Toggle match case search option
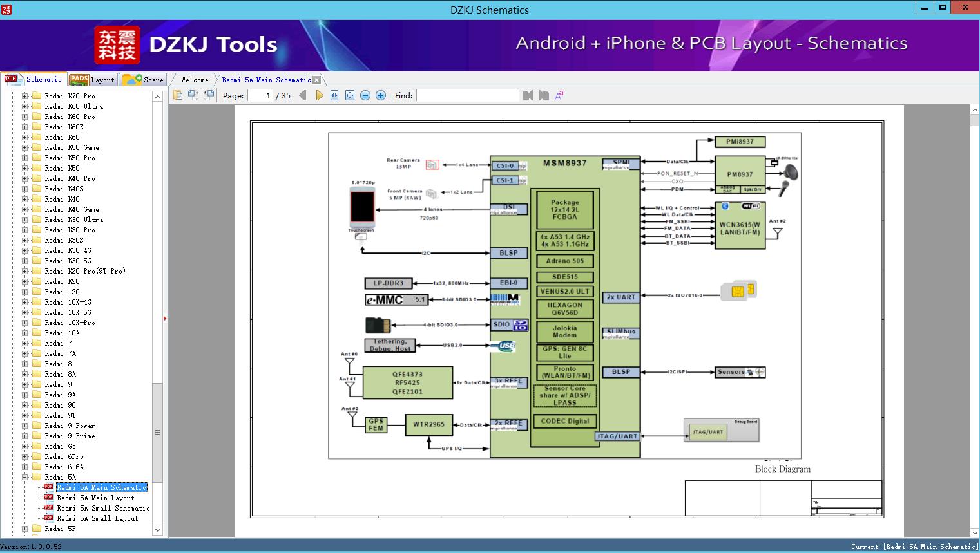 [559, 95]
